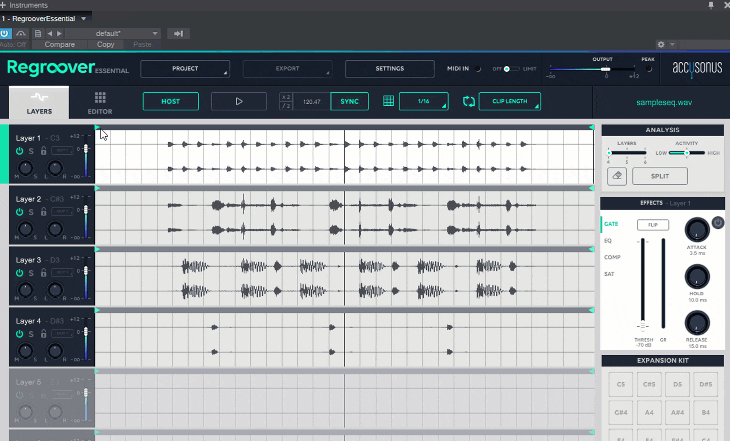Halve the tempo with /2

[286, 106]
